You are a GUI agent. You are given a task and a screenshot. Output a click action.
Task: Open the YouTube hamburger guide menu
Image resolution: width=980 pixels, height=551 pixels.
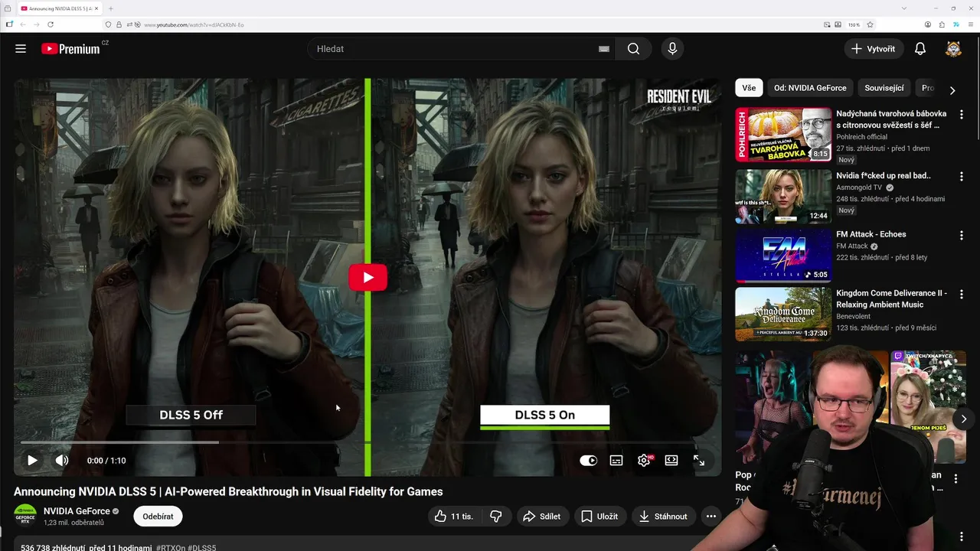[21, 49]
